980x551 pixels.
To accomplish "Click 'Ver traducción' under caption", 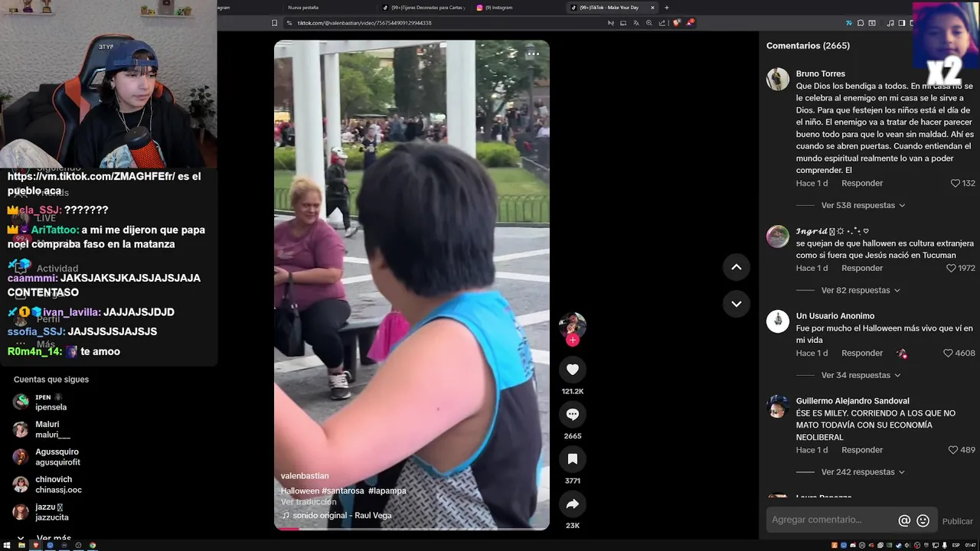I will (x=309, y=502).
